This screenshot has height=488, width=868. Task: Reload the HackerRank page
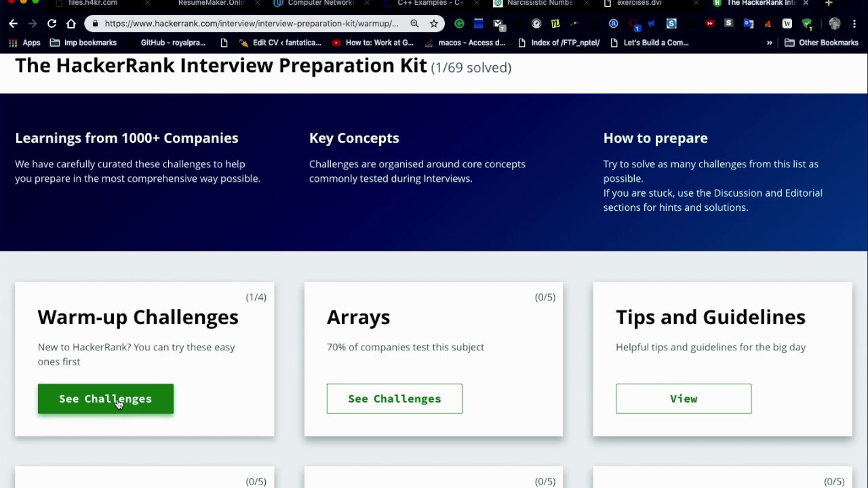[x=52, y=24]
